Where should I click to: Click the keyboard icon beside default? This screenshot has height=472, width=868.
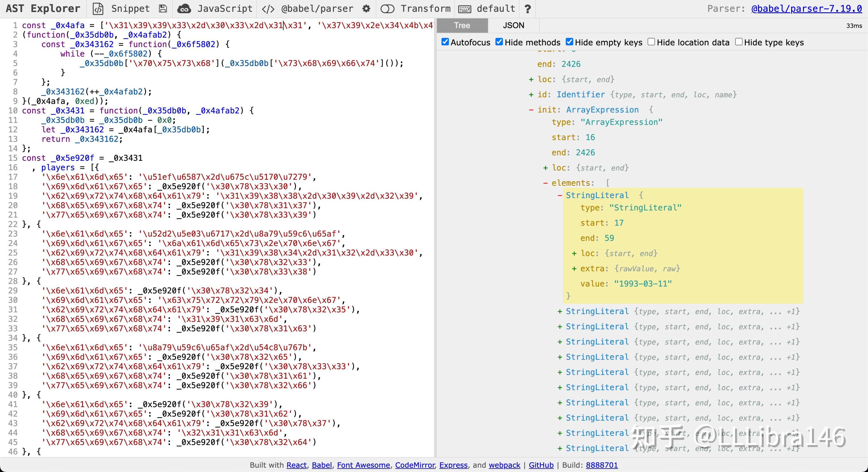(465, 9)
